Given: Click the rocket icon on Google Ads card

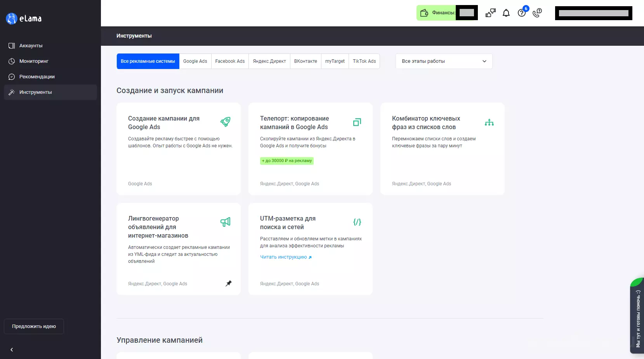Looking at the screenshot, I should click(x=225, y=122).
